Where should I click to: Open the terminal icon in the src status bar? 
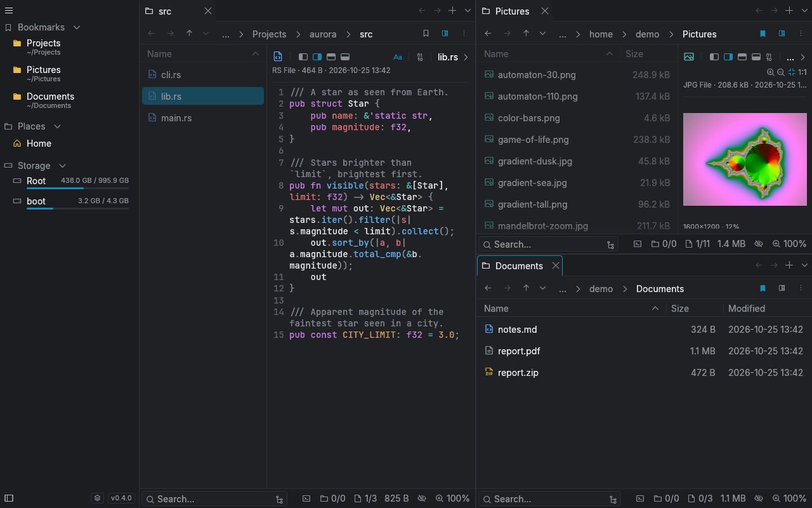tap(306, 499)
